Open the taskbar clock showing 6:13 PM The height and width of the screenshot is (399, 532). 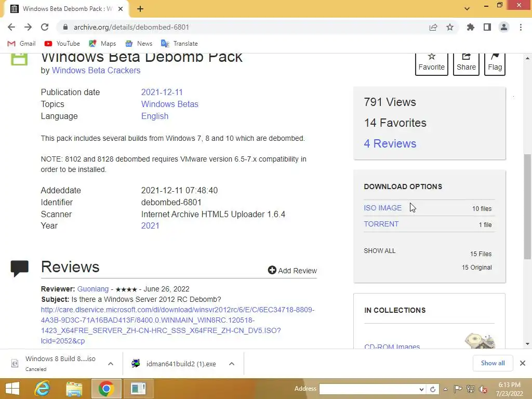[x=509, y=389]
